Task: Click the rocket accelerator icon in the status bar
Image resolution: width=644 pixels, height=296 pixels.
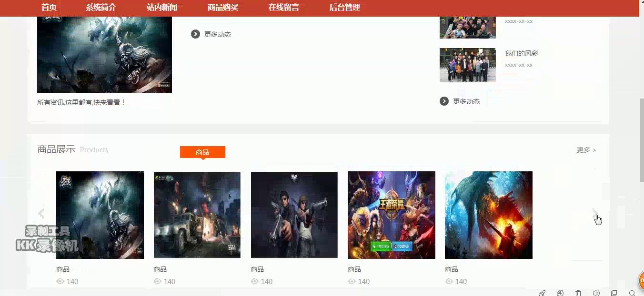Action: (542, 293)
